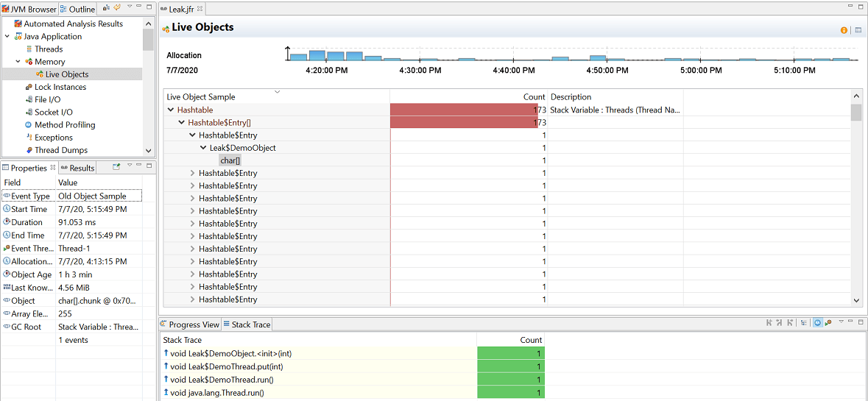Open the Automated Analysis Results page
Image resolution: width=868 pixels, height=401 pixels.
click(73, 24)
